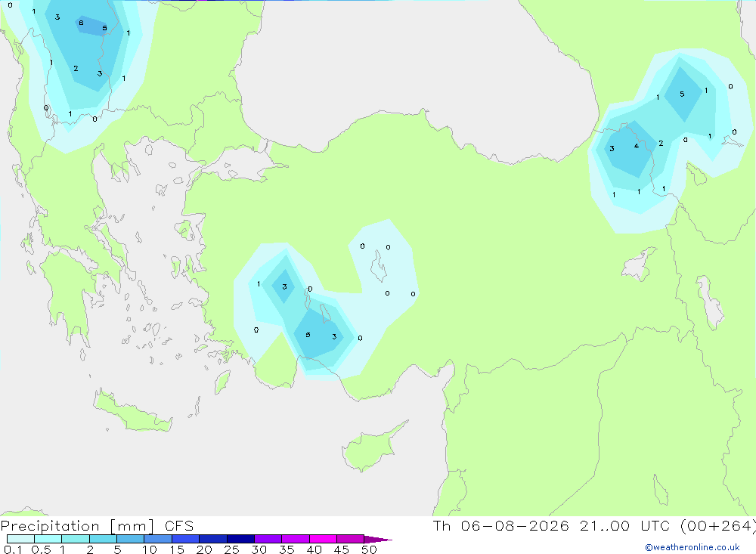Click the '45' legend scale label
The height and width of the screenshot is (554, 756).
click(x=342, y=549)
